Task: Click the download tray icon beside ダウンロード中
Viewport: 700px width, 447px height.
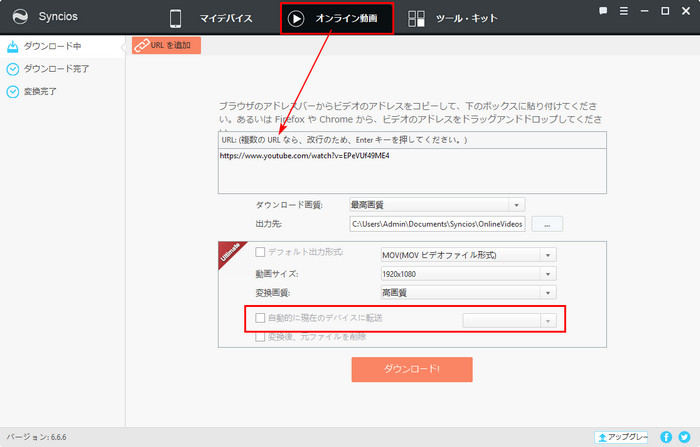Action: tap(13, 46)
